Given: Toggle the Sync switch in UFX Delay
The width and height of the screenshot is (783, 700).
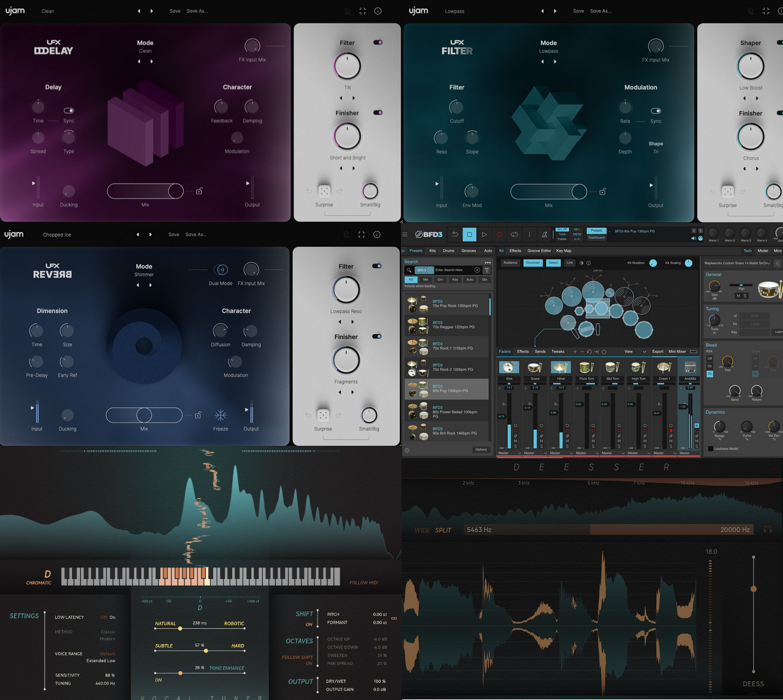Looking at the screenshot, I should 69,111.
